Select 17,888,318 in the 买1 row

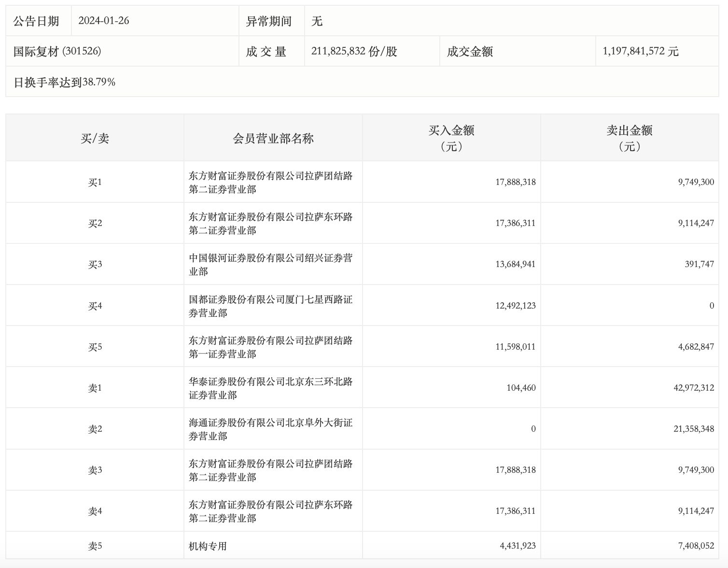[516, 182]
